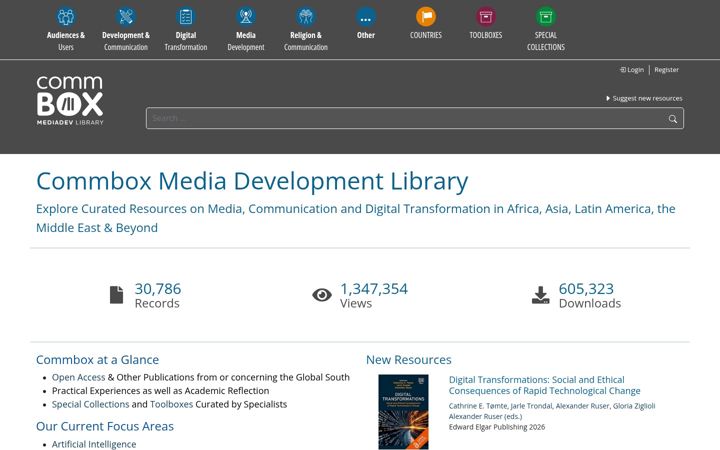Click the 605,323 downloads count
This screenshot has height=450, width=720.
point(586,289)
